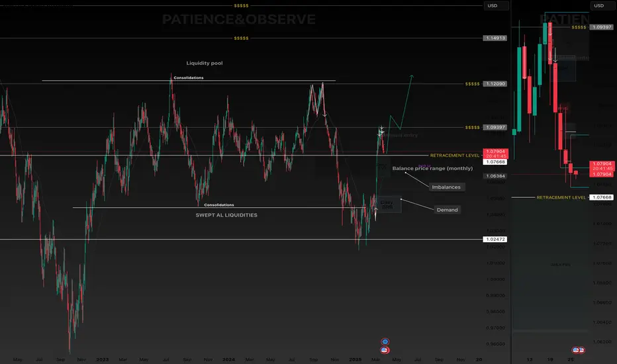617x364 pixels.
Task: Select the 1.06384 price label
Action: 495,176
